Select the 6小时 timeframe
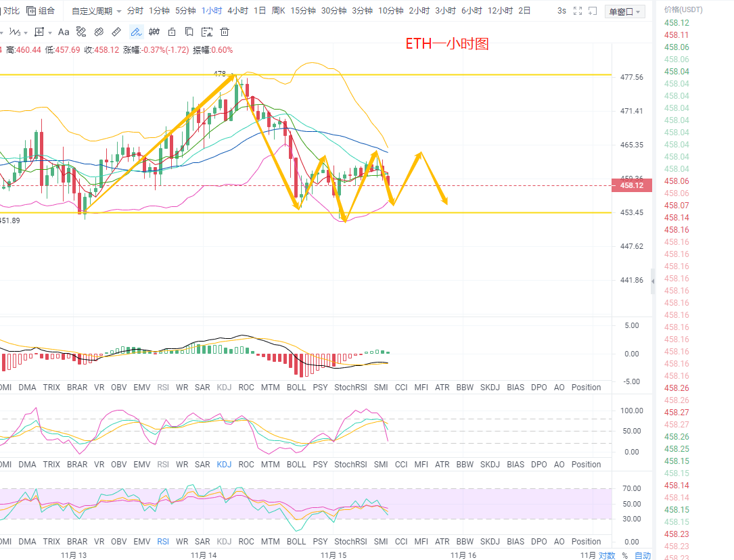 [472, 11]
